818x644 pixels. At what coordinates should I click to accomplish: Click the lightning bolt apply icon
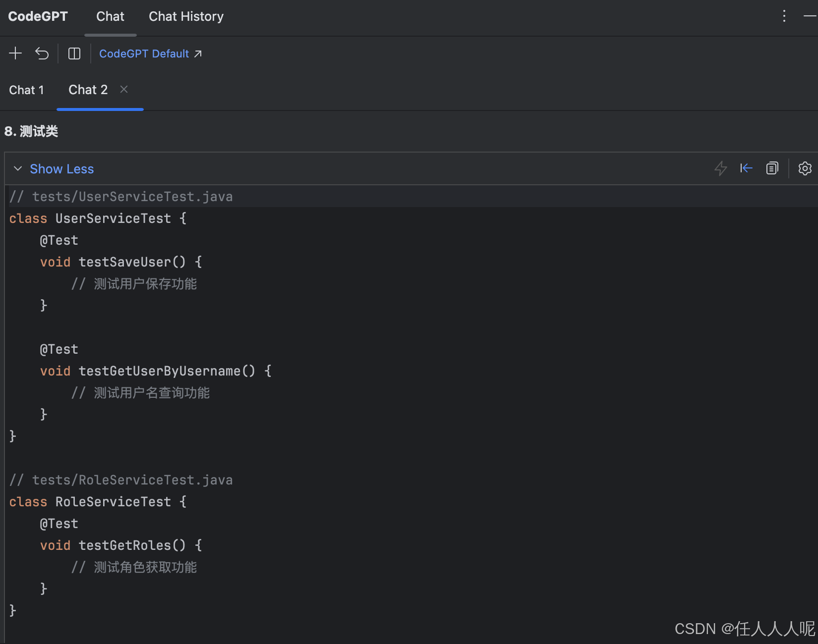tap(720, 168)
